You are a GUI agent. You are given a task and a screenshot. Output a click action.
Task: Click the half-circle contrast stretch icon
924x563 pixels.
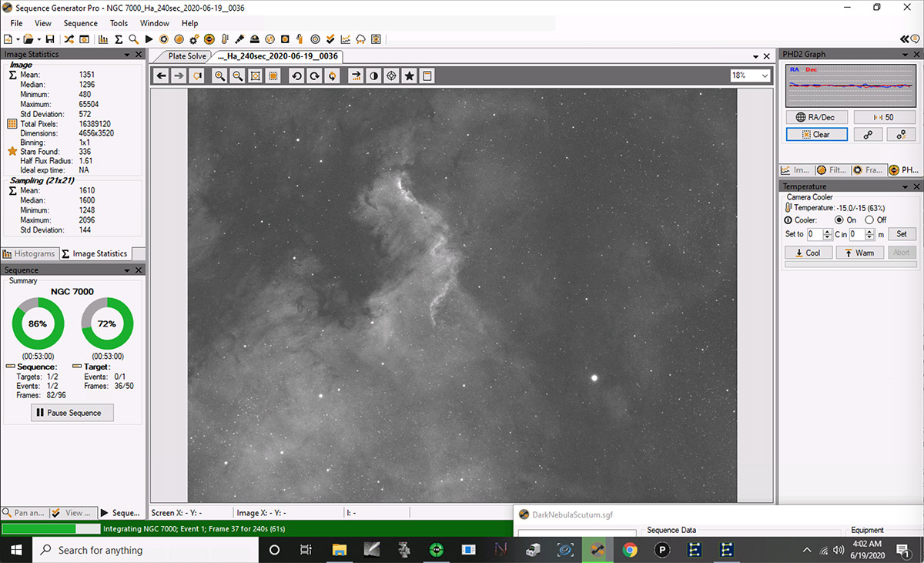[373, 75]
